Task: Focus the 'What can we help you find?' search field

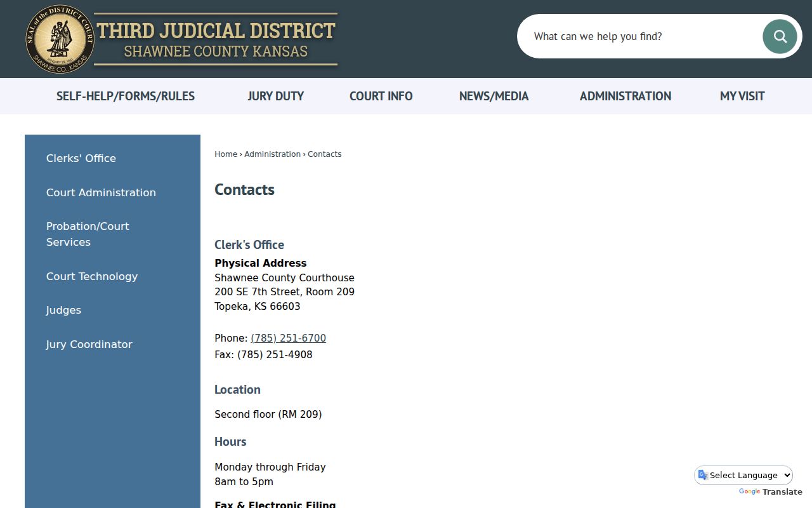Action: coord(641,36)
